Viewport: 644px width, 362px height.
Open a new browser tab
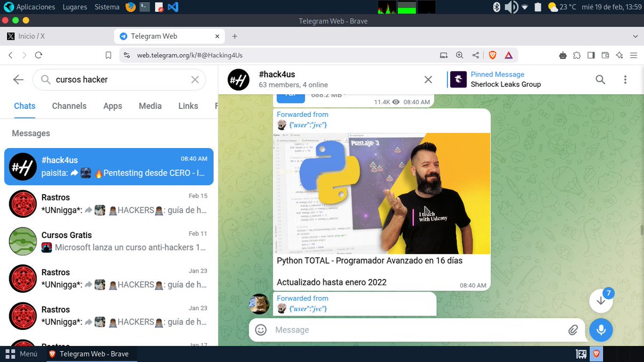point(235,36)
